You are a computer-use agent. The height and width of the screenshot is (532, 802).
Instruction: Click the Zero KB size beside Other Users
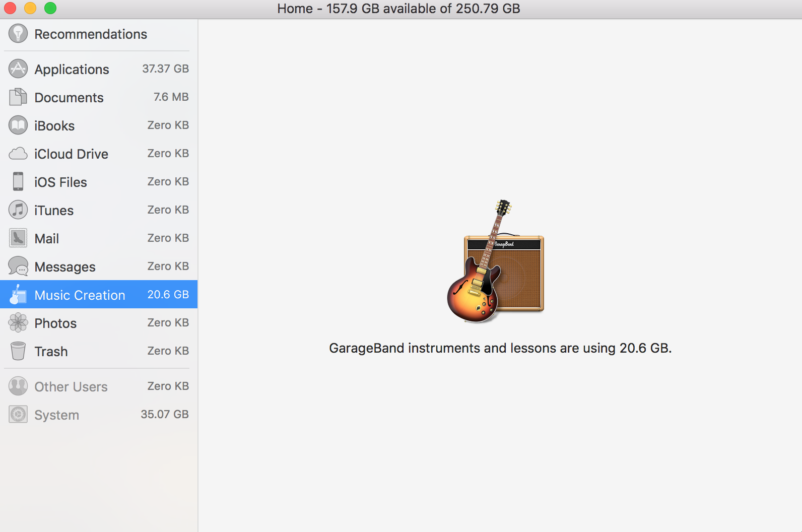[x=168, y=386]
